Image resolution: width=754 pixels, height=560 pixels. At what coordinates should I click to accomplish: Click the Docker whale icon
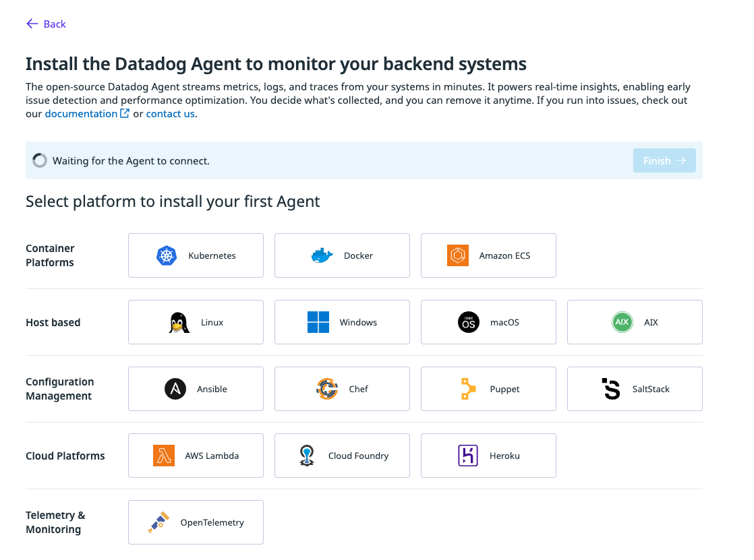[x=322, y=255]
